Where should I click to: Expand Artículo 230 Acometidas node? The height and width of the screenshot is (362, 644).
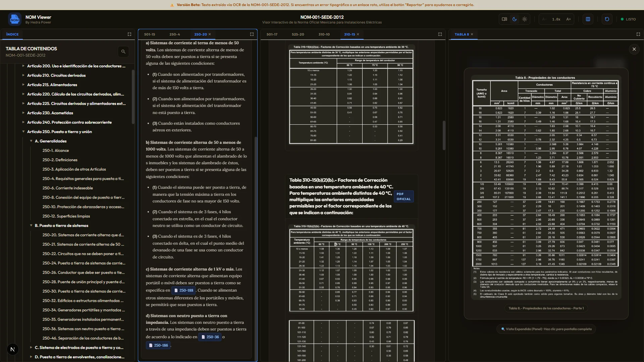coord(23,113)
